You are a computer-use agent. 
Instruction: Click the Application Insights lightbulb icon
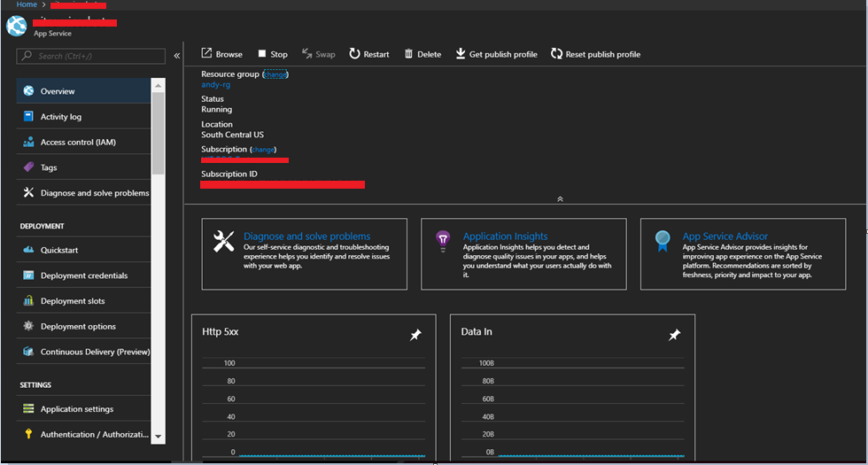pos(443,241)
